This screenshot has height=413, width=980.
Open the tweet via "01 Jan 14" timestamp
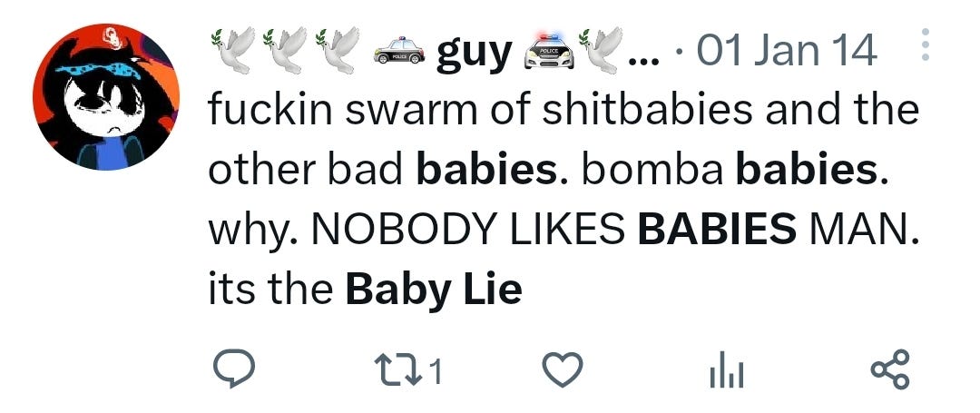click(786, 51)
